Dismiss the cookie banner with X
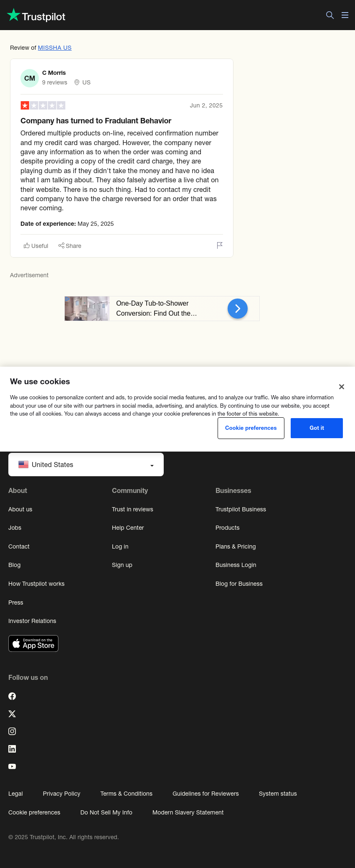The image size is (355, 868). pos(342,387)
